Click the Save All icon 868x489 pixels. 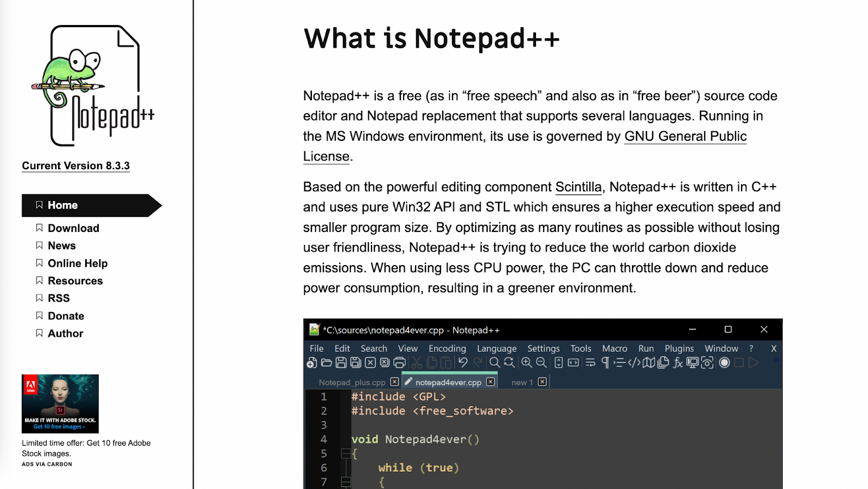[356, 363]
